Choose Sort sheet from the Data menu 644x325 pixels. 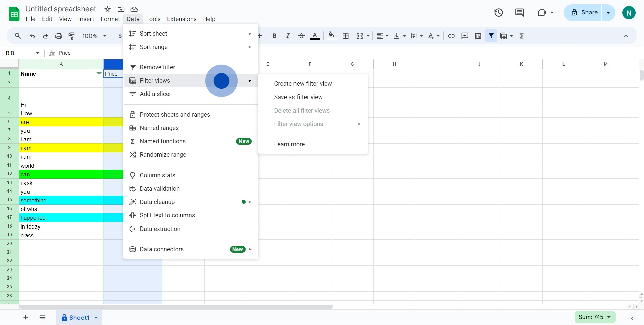tap(191, 34)
